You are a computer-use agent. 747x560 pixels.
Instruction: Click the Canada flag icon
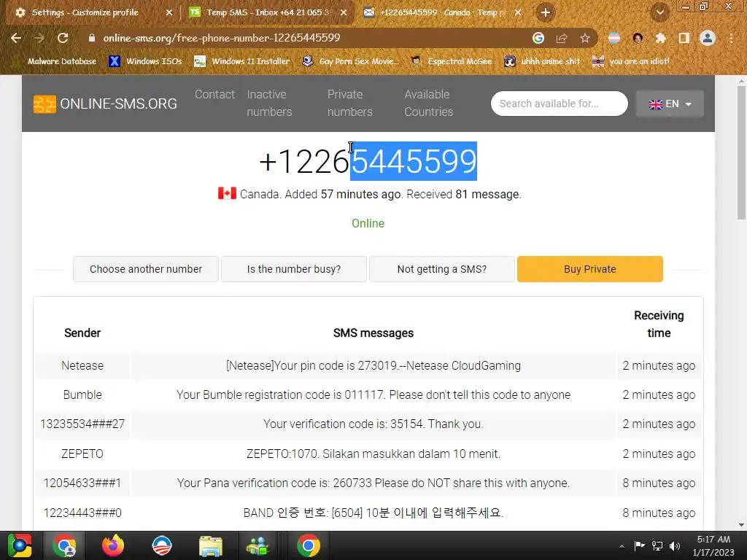pos(228,193)
